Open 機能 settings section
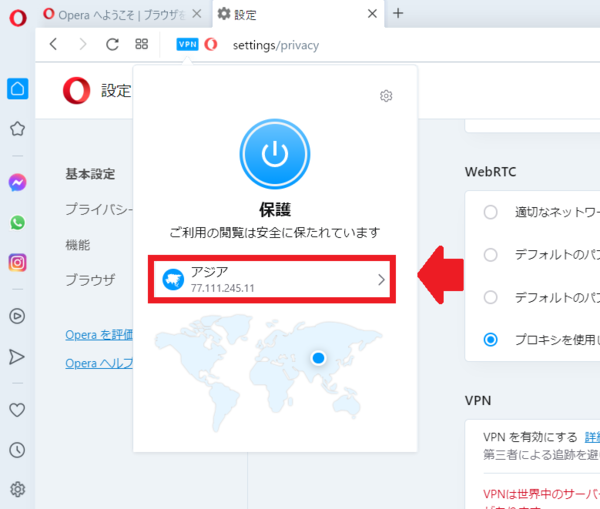Screen dimensions: 600x509 78,245
